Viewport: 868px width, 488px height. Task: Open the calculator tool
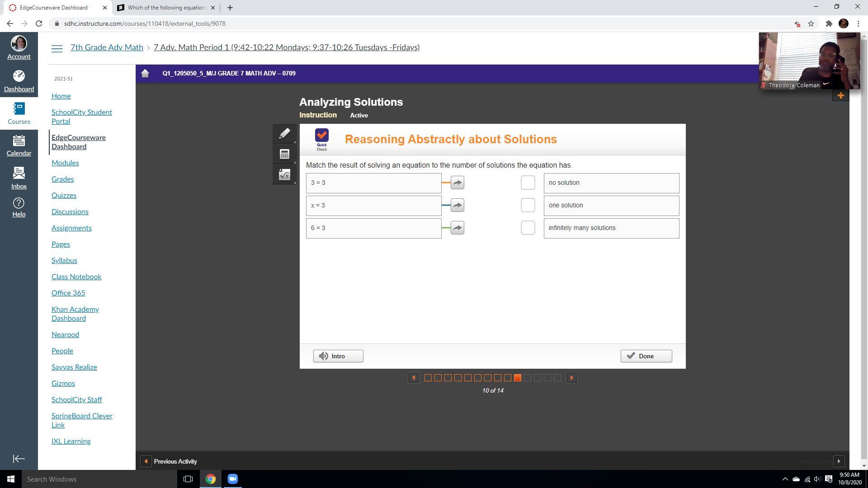284,154
